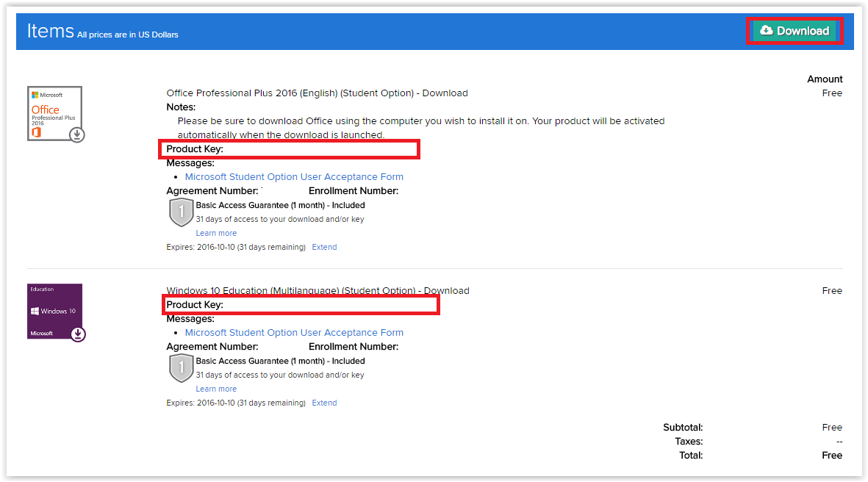Click the Download button in the header
Image resolution: width=868 pixels, height=482 pixels.
(795, 31)
